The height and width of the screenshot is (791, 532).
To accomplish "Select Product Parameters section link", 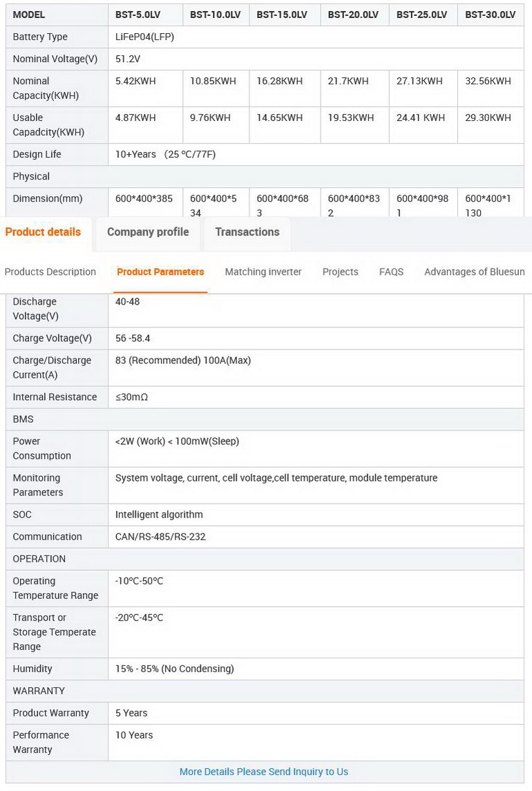I will tap(160, 271).
